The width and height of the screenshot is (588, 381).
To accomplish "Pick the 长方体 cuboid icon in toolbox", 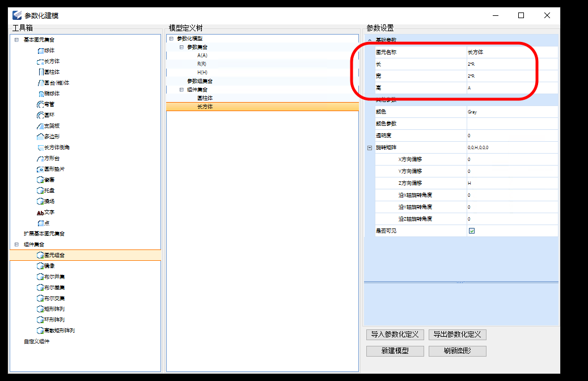I will 40,61.
